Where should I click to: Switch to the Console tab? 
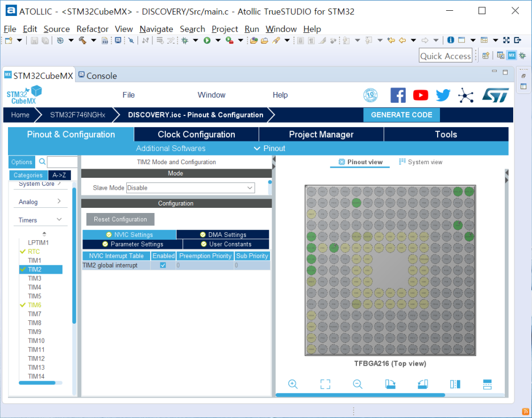(98, 76)
